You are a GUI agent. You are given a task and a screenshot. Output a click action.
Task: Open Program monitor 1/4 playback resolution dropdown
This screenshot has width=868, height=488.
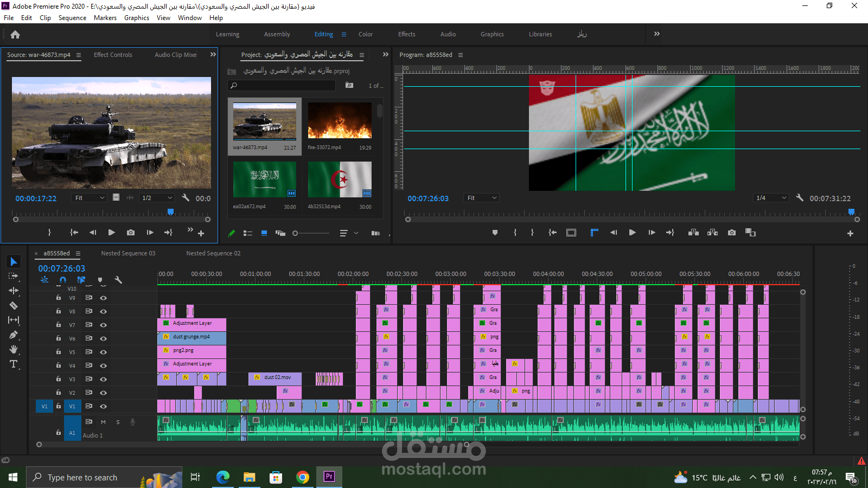(x=771, y=198)
